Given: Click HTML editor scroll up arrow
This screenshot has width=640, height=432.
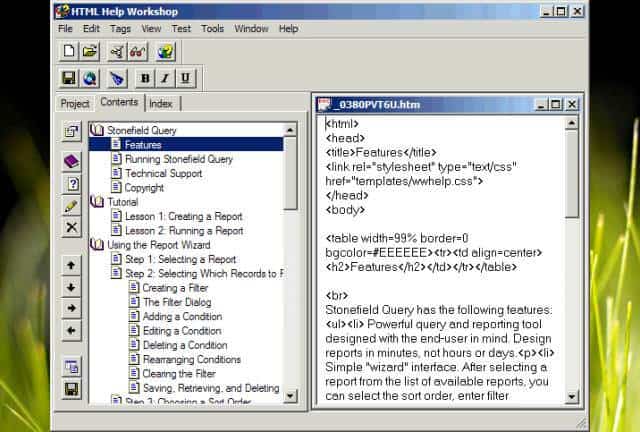Looking at the screenshot, I should [x=571, y=123].
